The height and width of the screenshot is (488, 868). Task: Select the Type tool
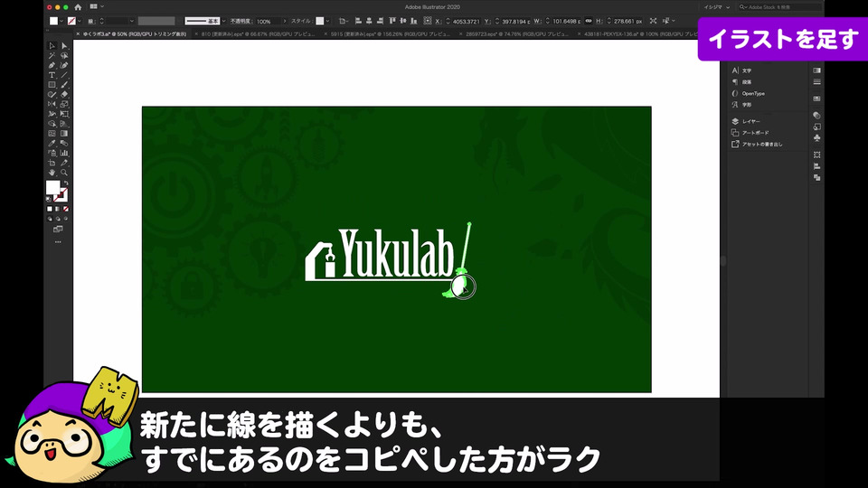coord(52,75)
